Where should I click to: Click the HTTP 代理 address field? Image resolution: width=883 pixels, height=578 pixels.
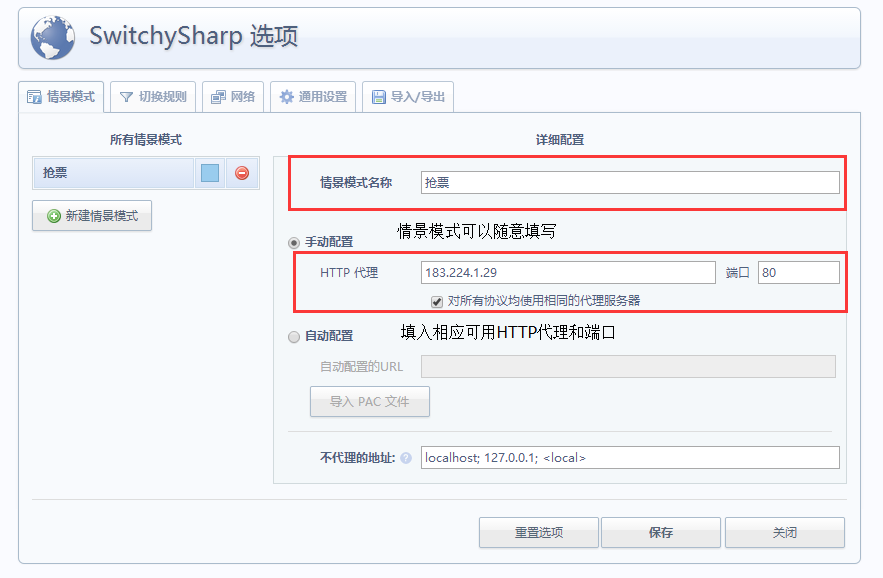click(x=568, y=273)
